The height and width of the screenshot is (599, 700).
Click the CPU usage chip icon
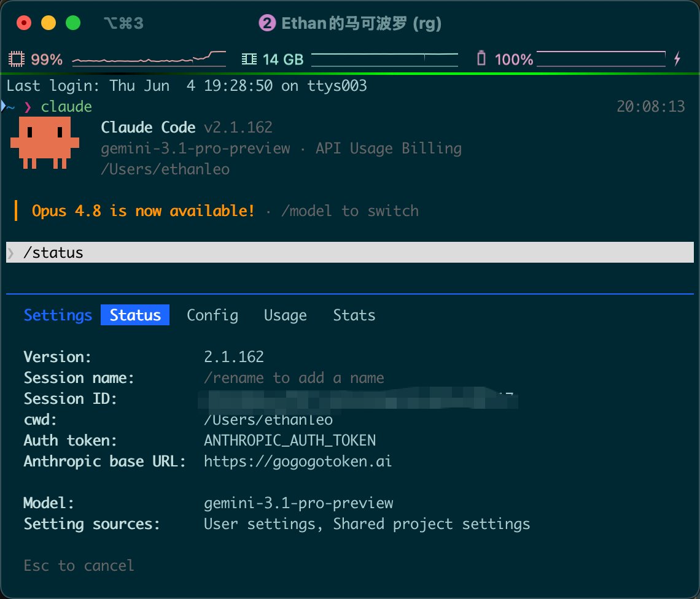click(x=17, y=59)
